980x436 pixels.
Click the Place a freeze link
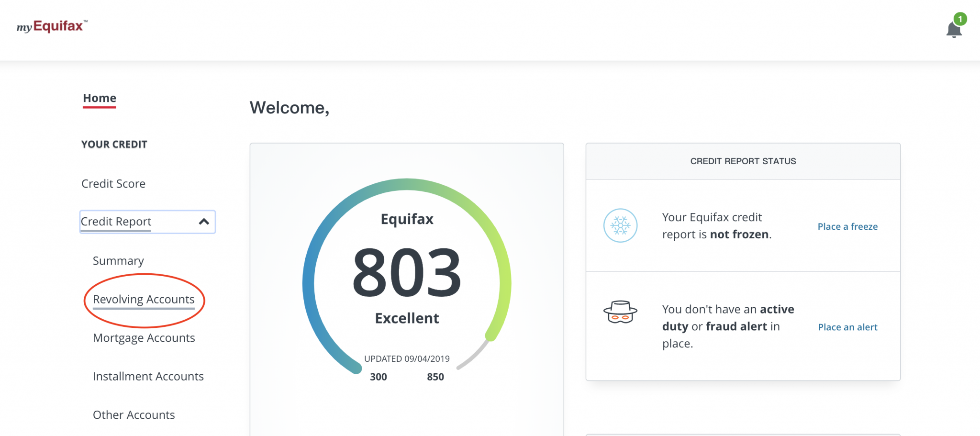click(847, 227)
